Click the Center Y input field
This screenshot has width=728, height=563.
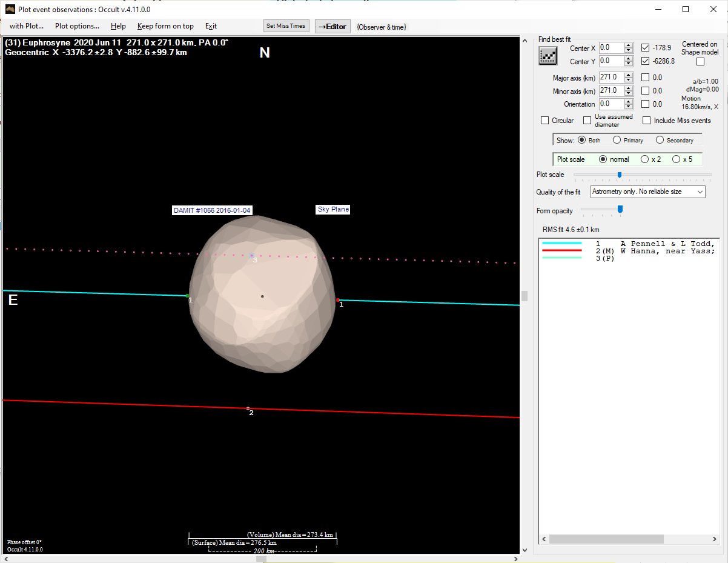tap(611, 61)
